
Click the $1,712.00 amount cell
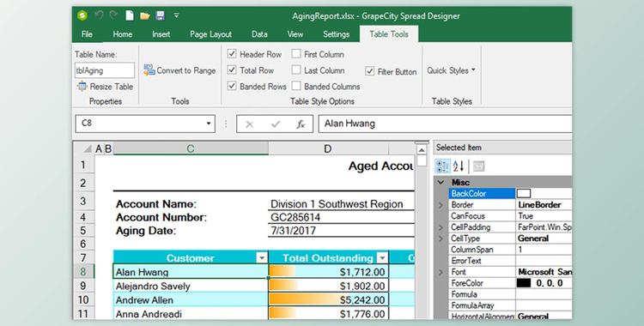coord(328,272)
